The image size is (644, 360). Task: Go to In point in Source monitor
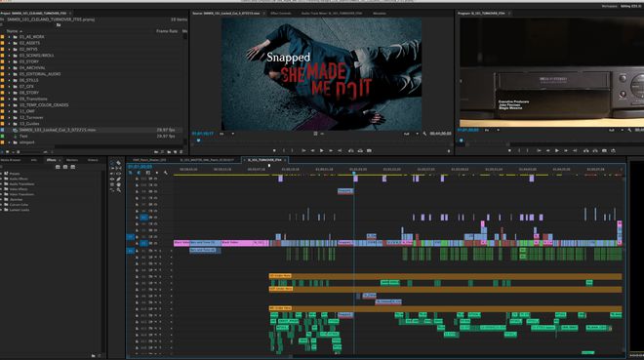coord(303,150)
